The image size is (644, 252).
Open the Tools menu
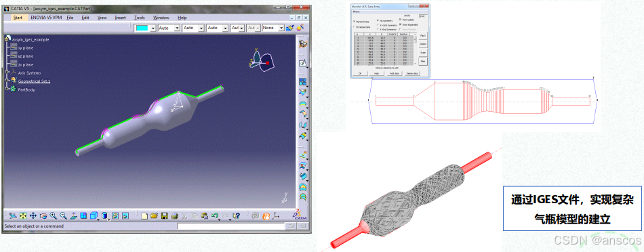coord(140,18)
